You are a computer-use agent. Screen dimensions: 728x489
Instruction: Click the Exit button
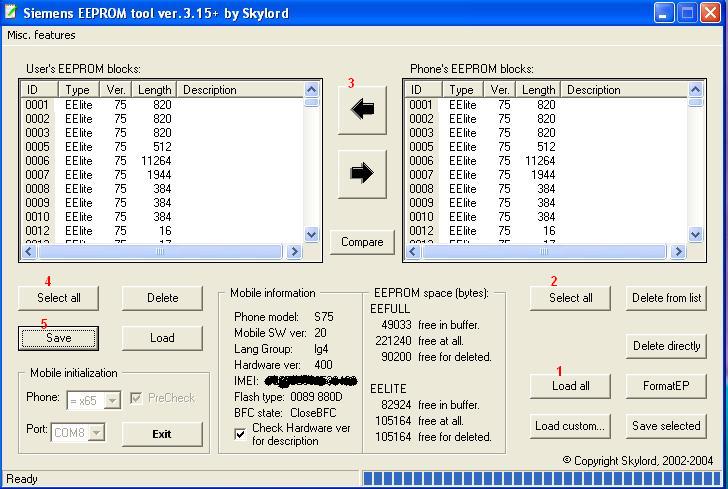pos(162,434)
